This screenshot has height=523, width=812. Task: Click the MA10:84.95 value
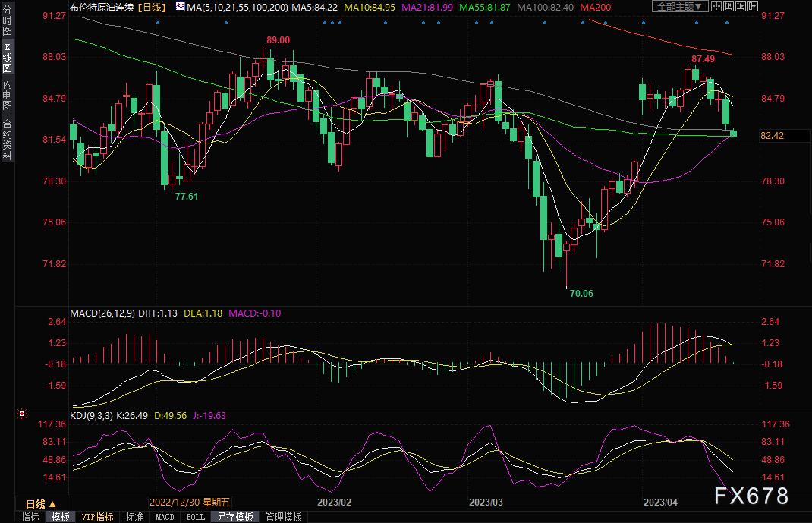click(x=370, y=8)
